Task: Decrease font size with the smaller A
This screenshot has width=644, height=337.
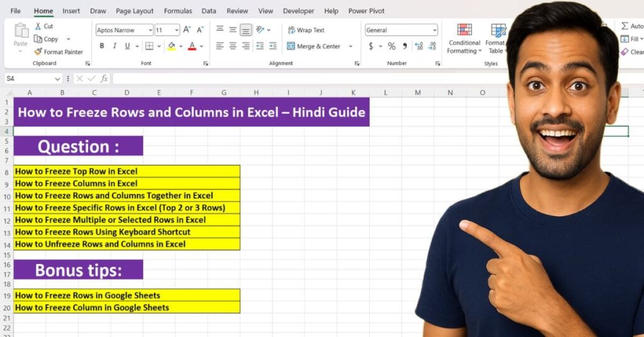Action: coord(200,30)
